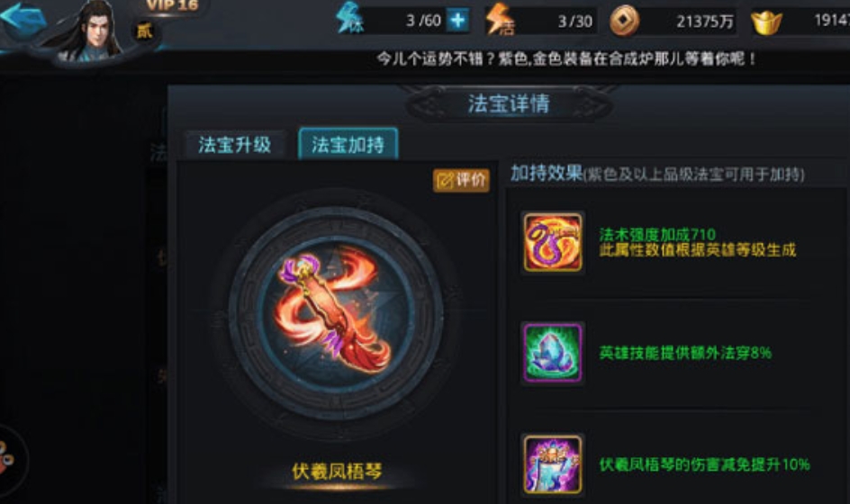Click the 21375万 coin balance

[x=705, y=22]
